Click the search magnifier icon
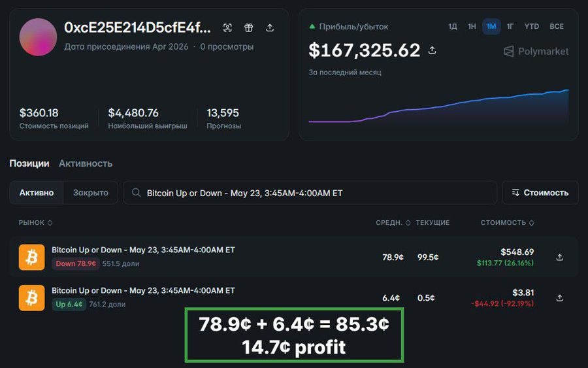The height and width of the screenshot is (368, 588). pyautogui.click(x=136, y=193)
